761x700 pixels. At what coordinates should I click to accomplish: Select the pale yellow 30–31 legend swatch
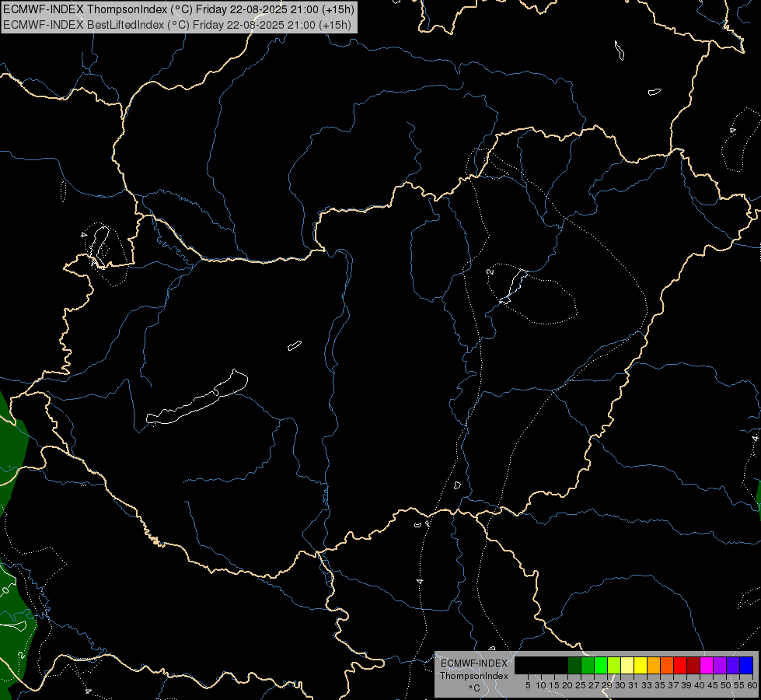[627, 665]
